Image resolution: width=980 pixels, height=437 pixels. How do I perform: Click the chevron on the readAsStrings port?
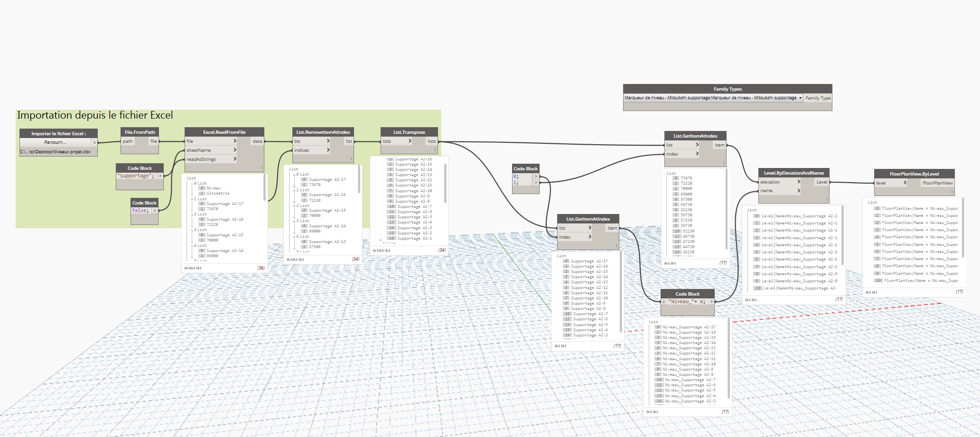(234, 159)
